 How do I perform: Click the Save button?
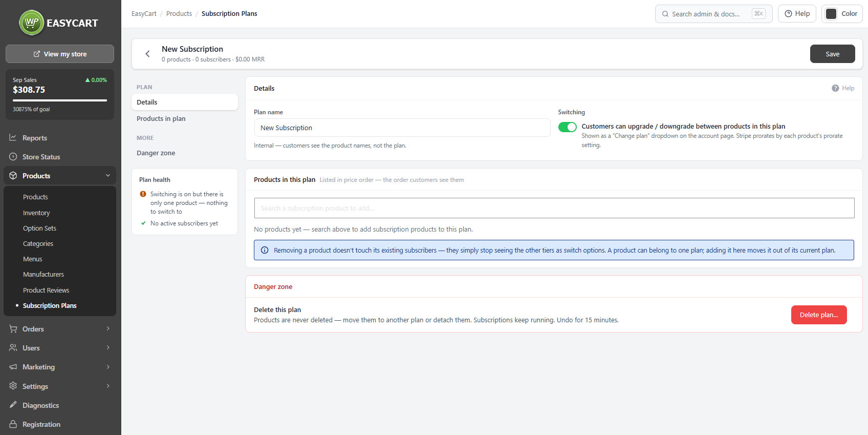click(832, 54)
